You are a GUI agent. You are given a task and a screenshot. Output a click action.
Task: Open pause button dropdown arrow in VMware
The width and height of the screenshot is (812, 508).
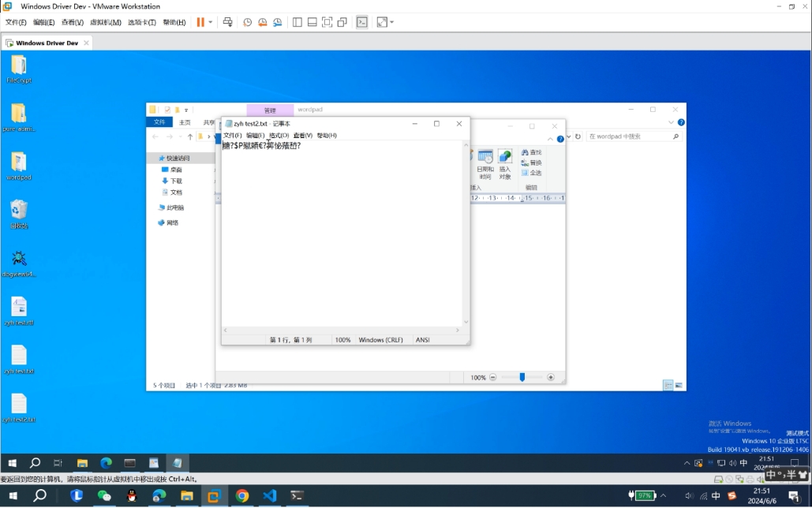pos(211,22)
